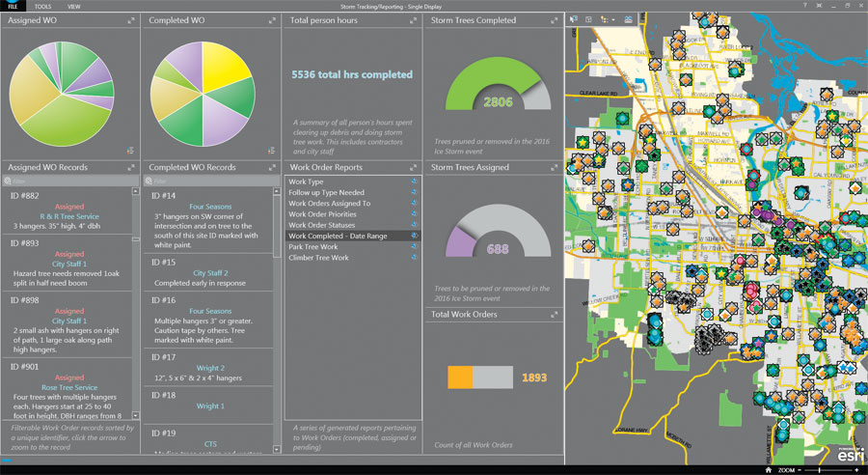The image size is (868, 475).
Task: Expand the Completed WO chart panel
Action: (x=272, y=19)
